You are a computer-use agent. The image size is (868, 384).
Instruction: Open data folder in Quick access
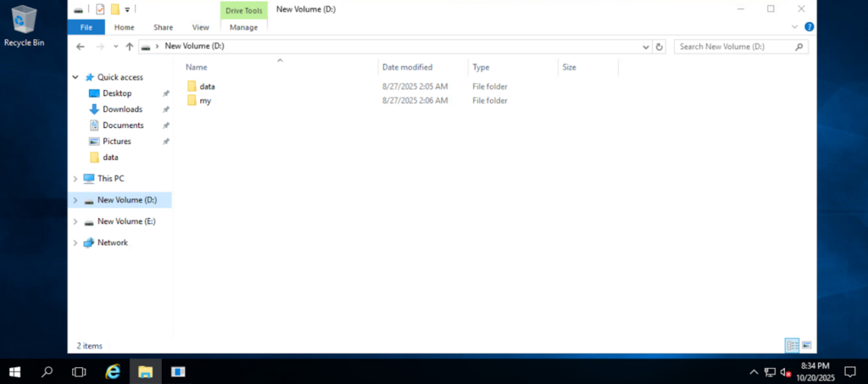(x=110, y=158)
